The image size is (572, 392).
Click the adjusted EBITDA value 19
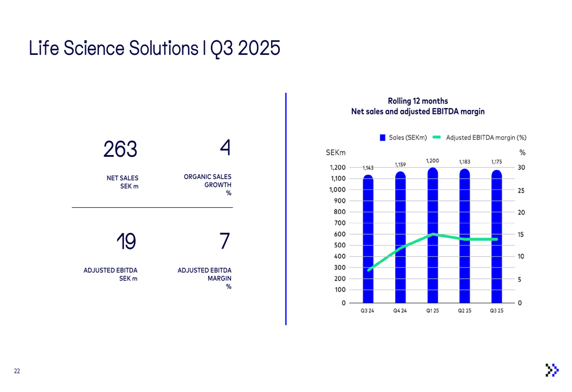coord(126,242)
